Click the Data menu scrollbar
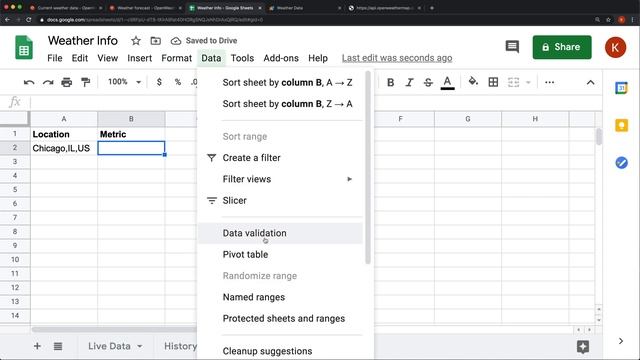Screen dimensions: 640x360 pyautogui.click(x=368, y=167)
